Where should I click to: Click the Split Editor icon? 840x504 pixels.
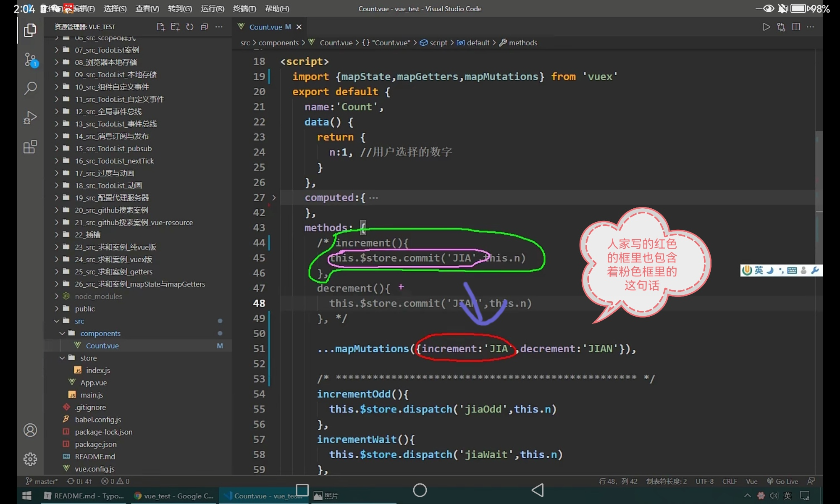796,27
